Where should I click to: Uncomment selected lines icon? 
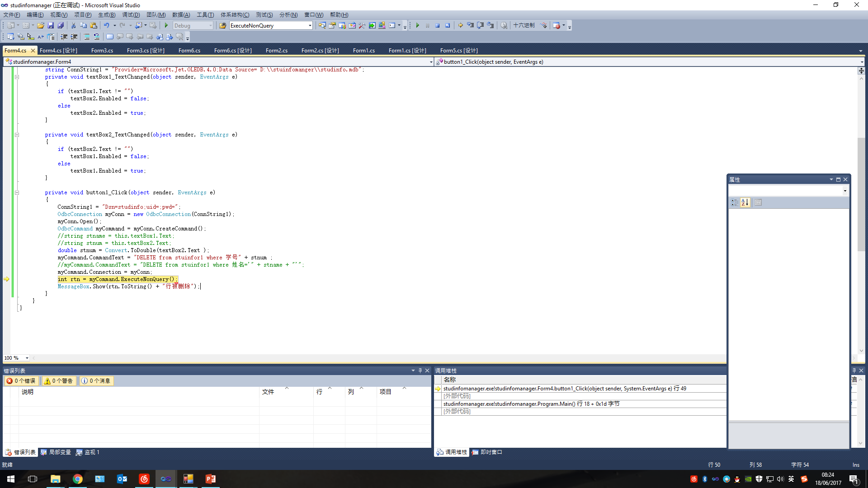(96, 37)
